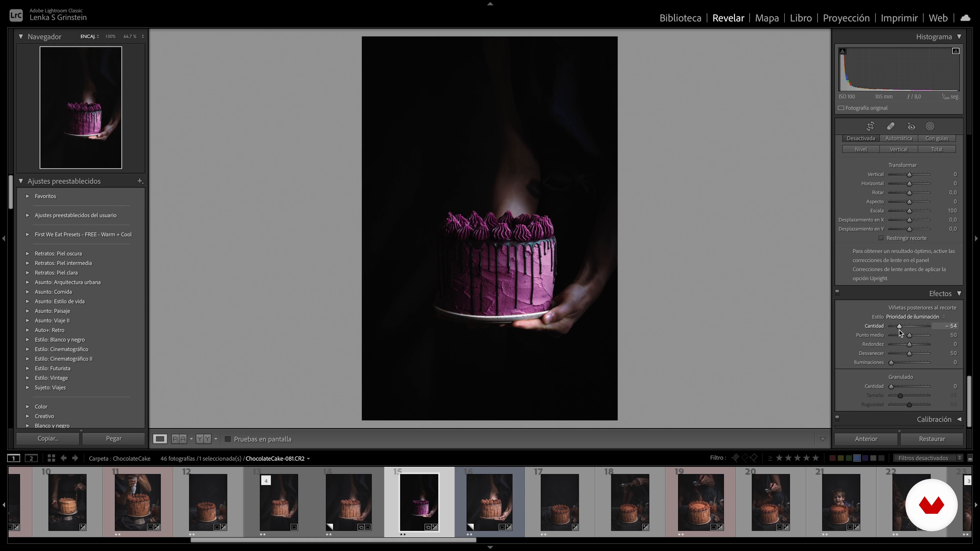The image size is (980, 551).
Task: Filter by blue color label
Action: [x=857, y=458]
